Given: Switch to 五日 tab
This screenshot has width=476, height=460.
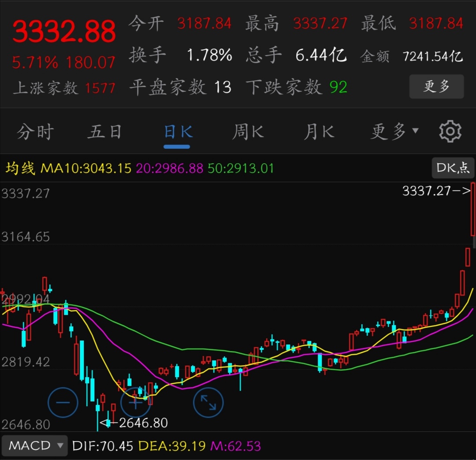Looking at the screenshot, I should point(105,132).
